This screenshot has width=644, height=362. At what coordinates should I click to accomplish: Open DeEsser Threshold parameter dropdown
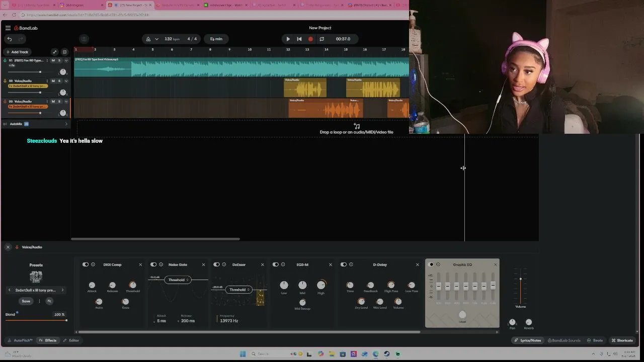(x=238, y=290)
